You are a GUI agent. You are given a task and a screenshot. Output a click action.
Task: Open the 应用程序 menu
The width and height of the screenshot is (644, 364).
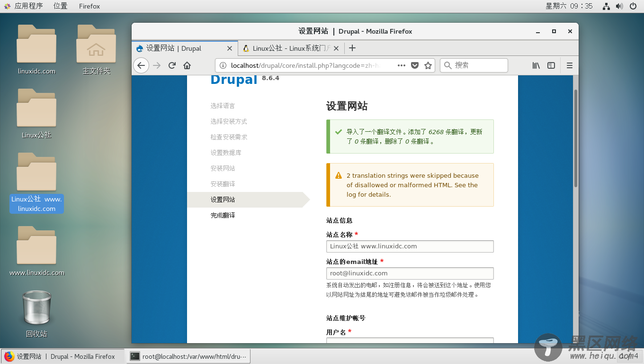click(24, 6)
